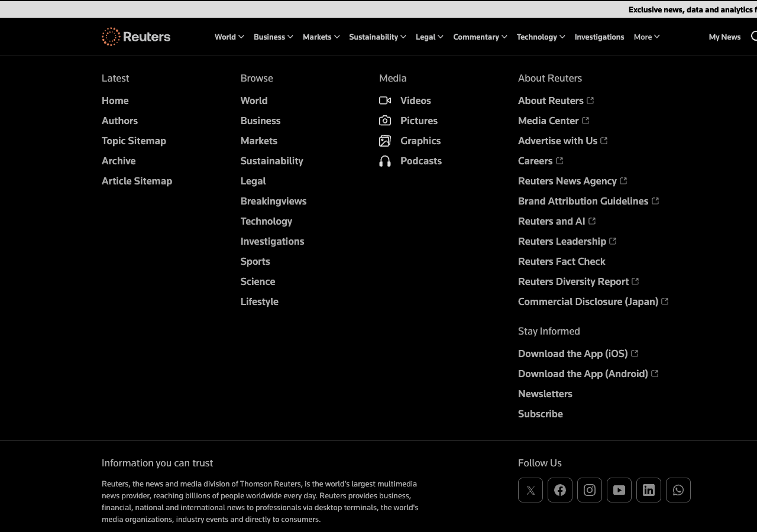
Task: Browse the Breakingviews section
Action: tap(273, 201)
